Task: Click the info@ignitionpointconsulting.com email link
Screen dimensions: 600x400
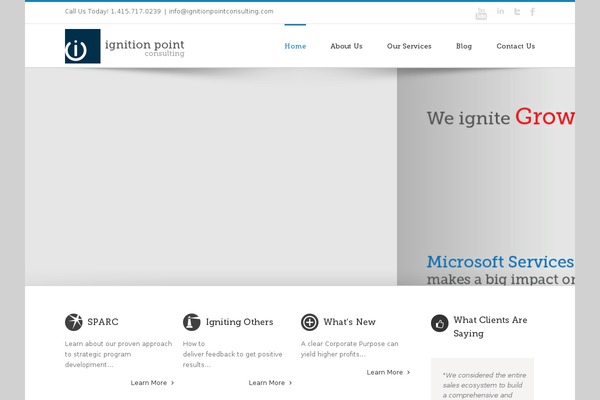Action: [x=221, y=11]
